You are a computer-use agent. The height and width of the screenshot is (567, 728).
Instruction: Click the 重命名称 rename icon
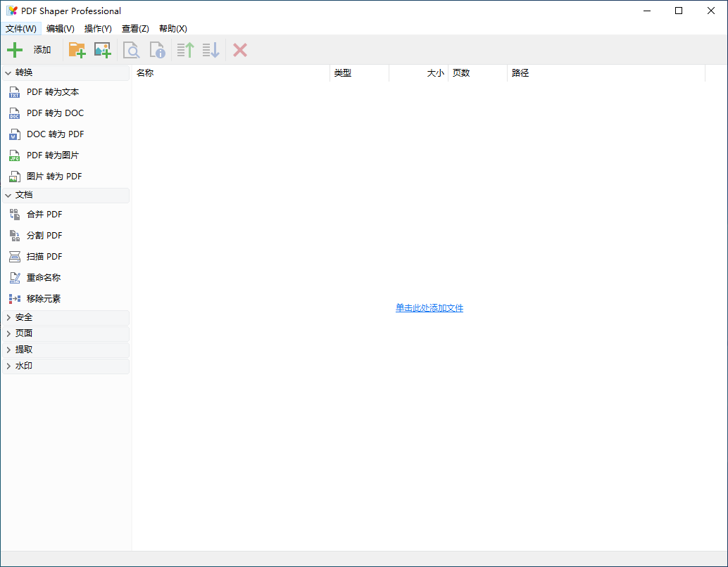point(14,278)
